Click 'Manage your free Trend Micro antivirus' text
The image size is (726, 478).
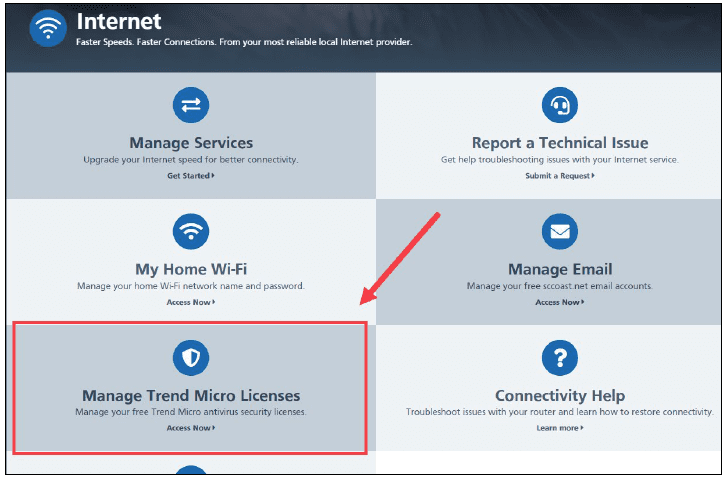(191, 412)
